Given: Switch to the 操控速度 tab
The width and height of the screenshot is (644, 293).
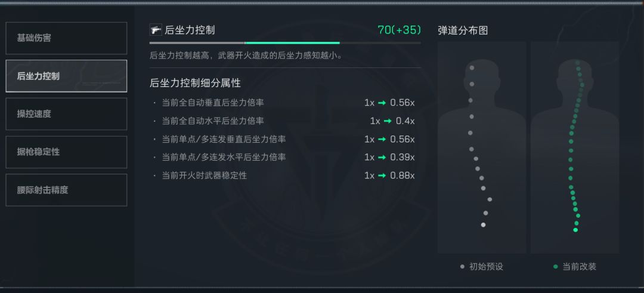Looking at the screenshot, I should click(66, 114).
